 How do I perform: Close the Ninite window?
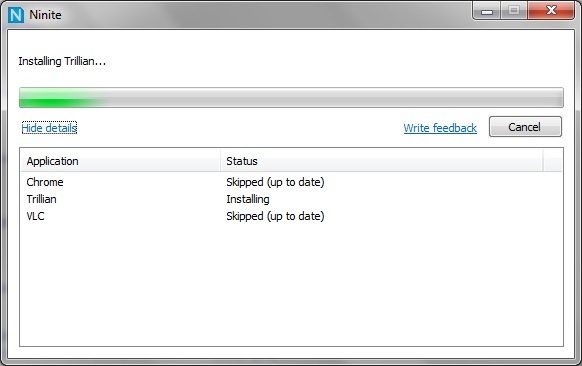551,10
